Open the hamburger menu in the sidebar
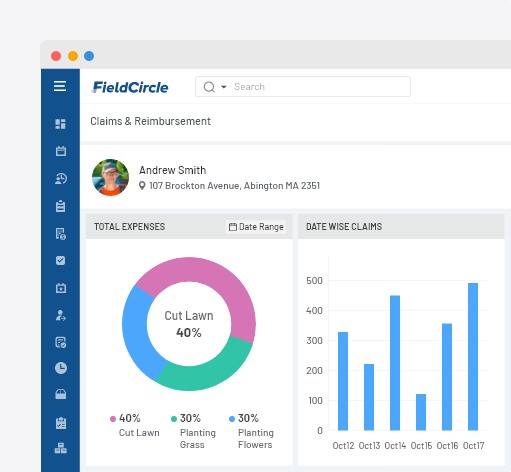This screenshot has height=472, width=511. tap(60, 86)
